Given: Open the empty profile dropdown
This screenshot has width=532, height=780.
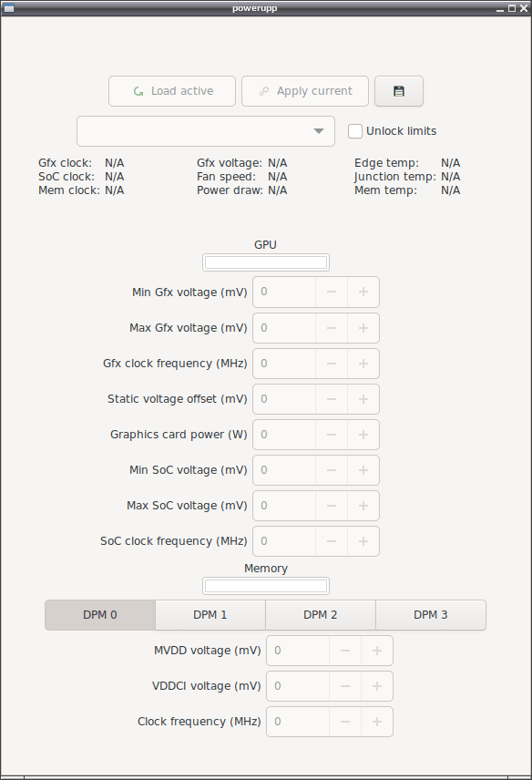Looking at the screenshot, I should pyautogui.click(x=206, y=131).
